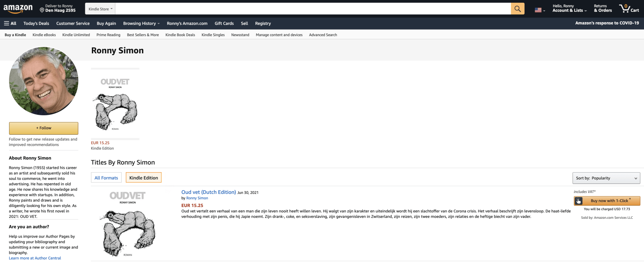The width and height of the screenshot is (644, 273).
Task: Open Gift Cards in the navigation bar
Action: click(224, 23)
